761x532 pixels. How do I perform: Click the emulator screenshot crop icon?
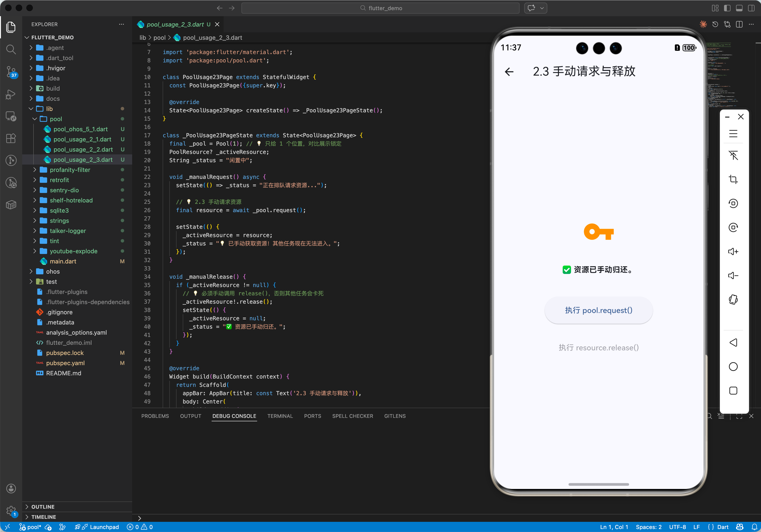733,179
